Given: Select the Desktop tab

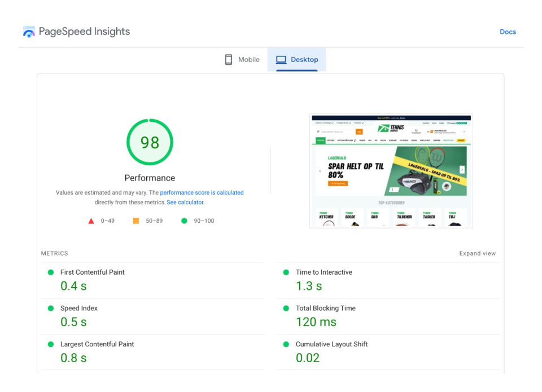Looking at the screenshot, I should click(298, 59).
